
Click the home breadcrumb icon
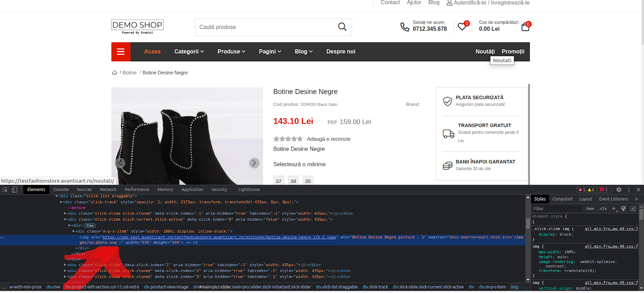[115, 73]
